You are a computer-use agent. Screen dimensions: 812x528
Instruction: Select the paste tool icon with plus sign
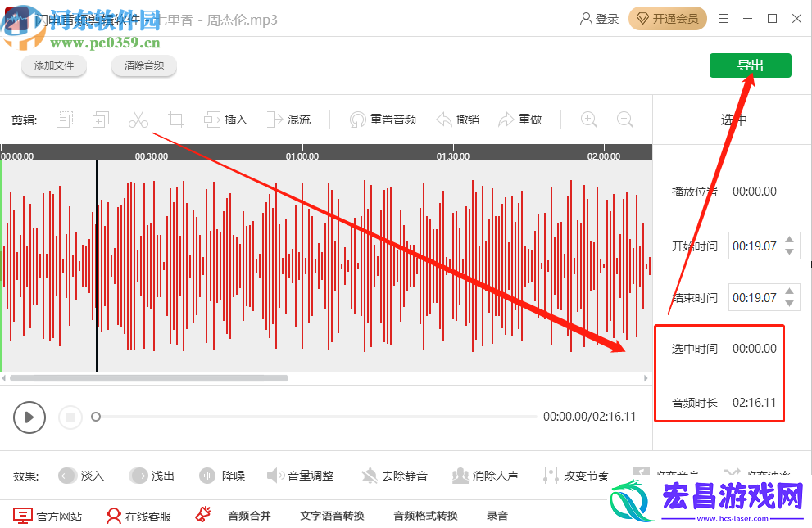click(x=101, y=120)
